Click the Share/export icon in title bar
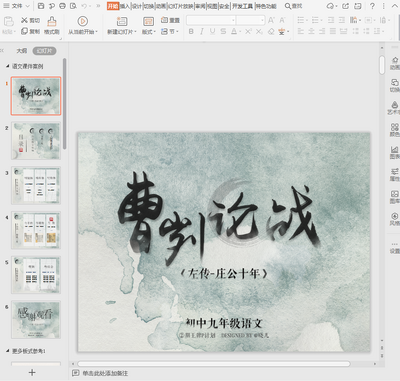Screen dimensions: 400x381 click(x=346, y=6)
